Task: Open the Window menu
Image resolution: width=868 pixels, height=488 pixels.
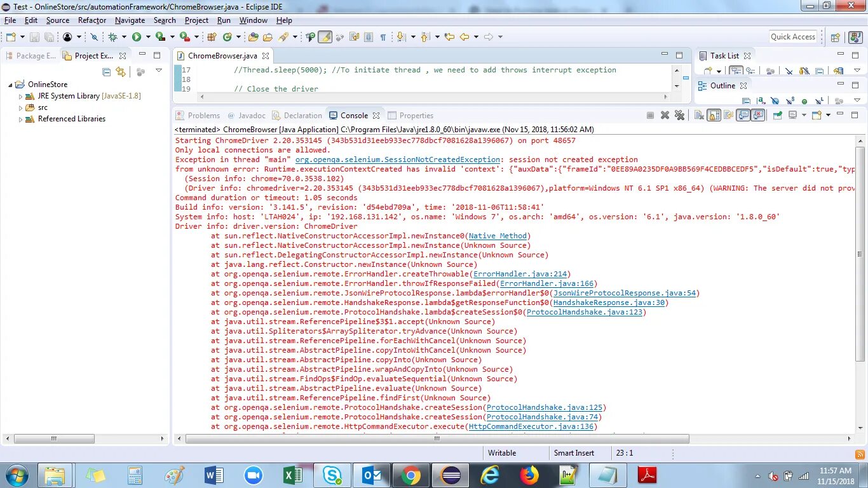Action: click(x=253, y=20)
